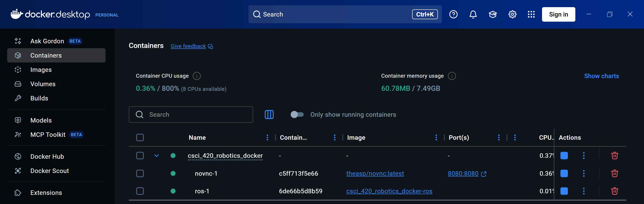Stop the ros-1 container
This screenshot has height=204, width=644.
click(564, 191)
